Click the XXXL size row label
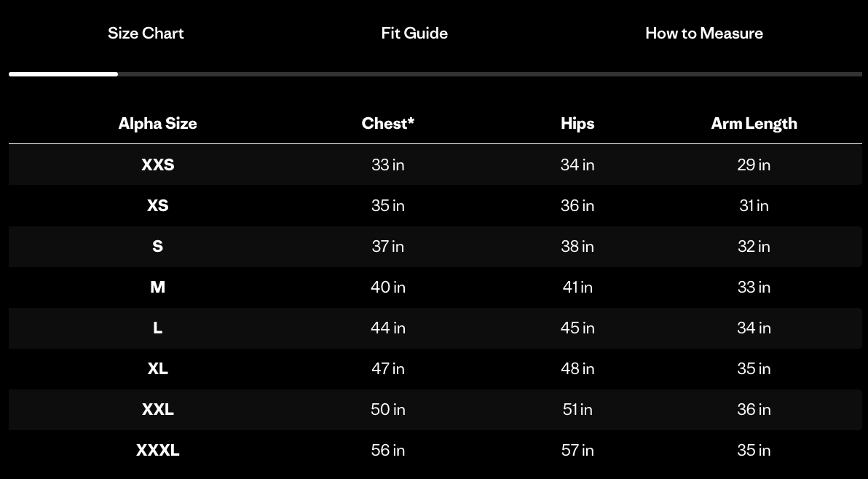The height and width of the screenshot is (479, 868). 157,450
